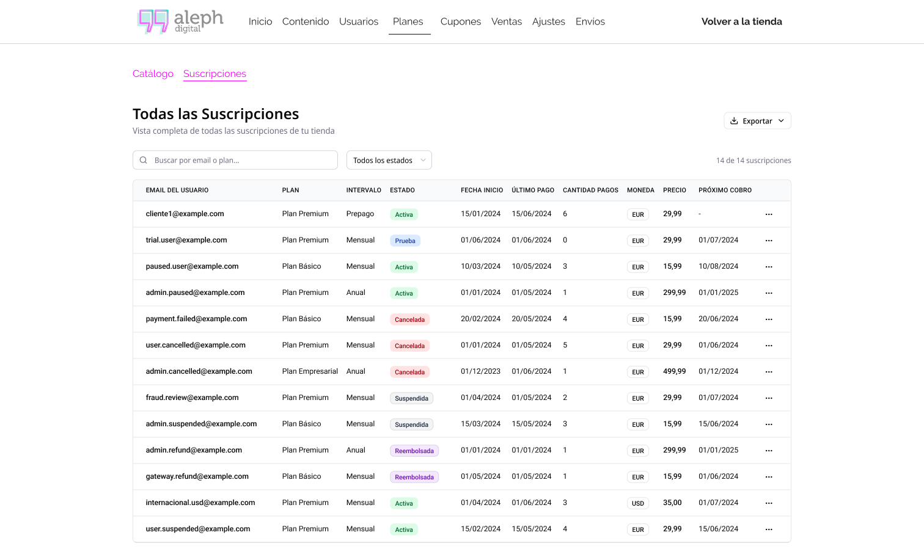Click the Próximo Cobro column header
The height and width of the screenshot is (560, 924).
click(x=725, y=191)
